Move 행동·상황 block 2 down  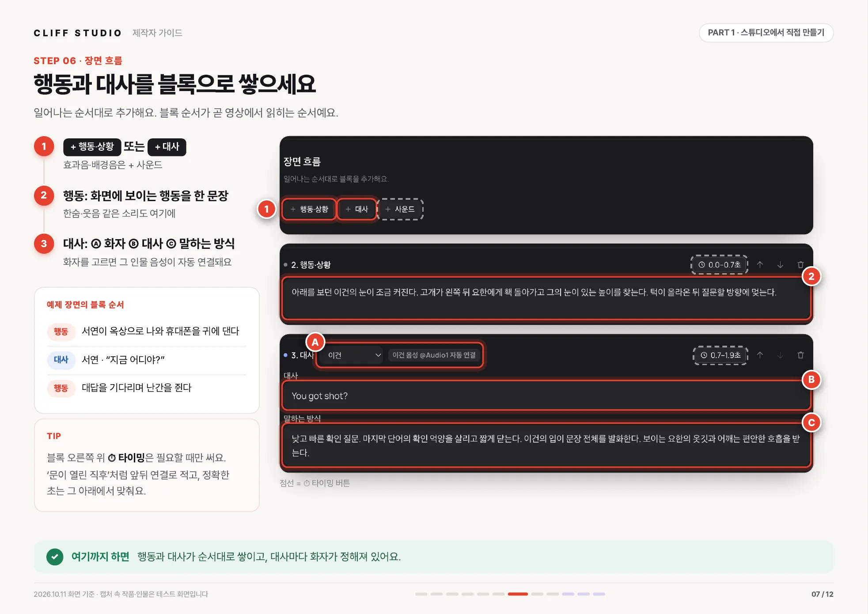pyautogui.click(x=780, y=265)
